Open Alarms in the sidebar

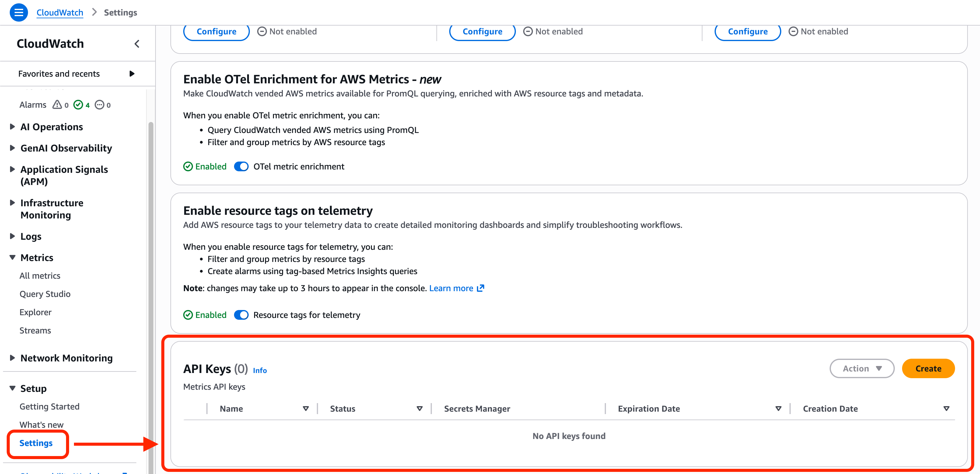33,105
